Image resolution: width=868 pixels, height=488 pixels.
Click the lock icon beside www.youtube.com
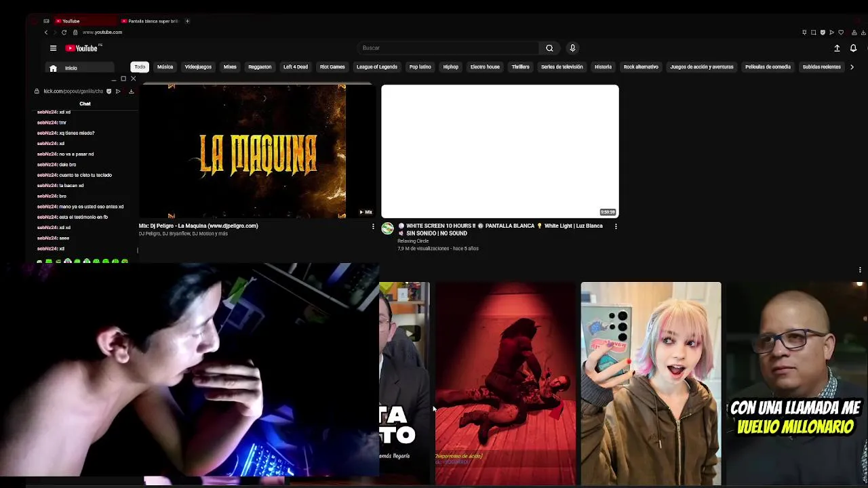pyautogui.click(x=76, y=33)
